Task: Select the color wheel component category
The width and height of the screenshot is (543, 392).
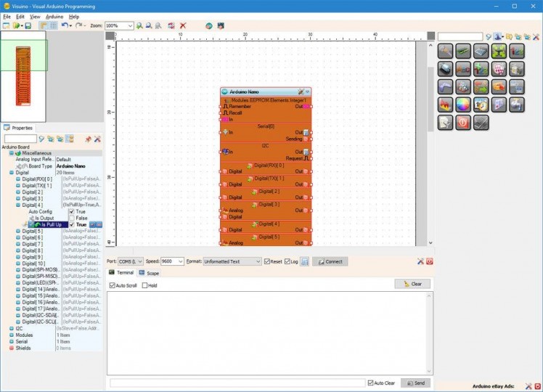Action: pyautogui.click(x=462, y=105)
